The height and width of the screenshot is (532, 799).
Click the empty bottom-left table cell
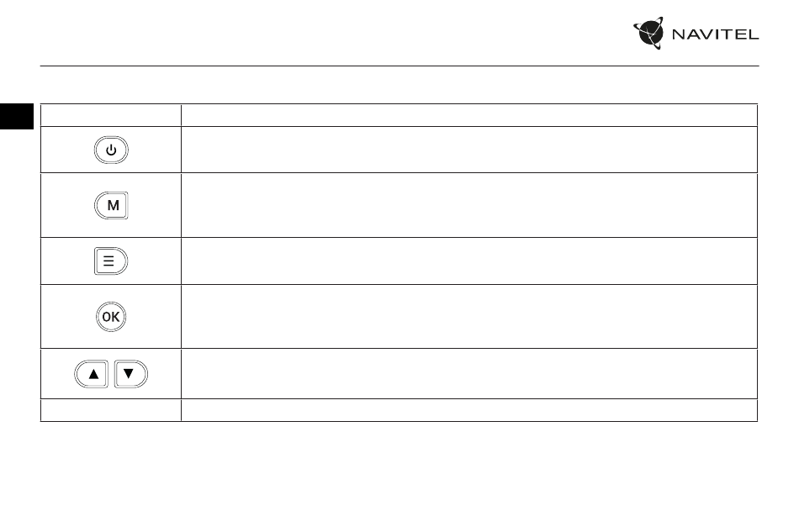pos(110,410)
